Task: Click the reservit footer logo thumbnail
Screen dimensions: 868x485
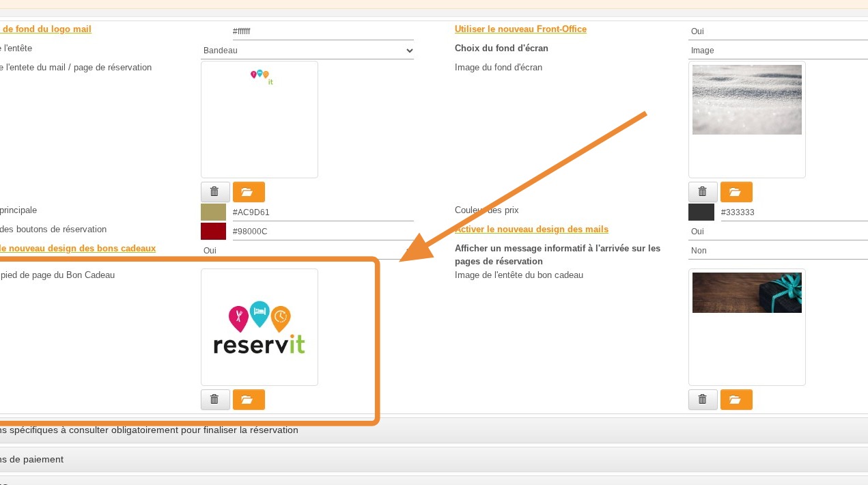Action: (x=260, y=327)
